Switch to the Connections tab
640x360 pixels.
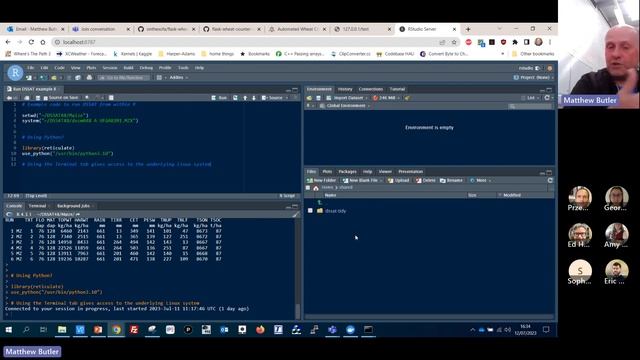point(371,89)
